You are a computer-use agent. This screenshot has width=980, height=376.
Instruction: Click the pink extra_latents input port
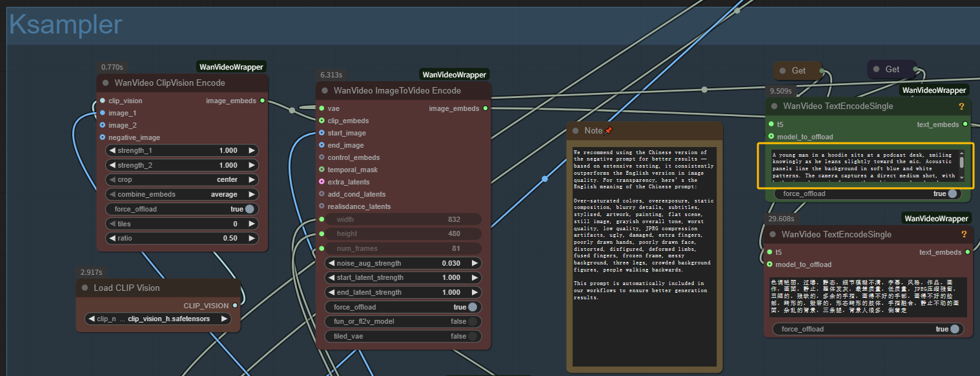322,182
